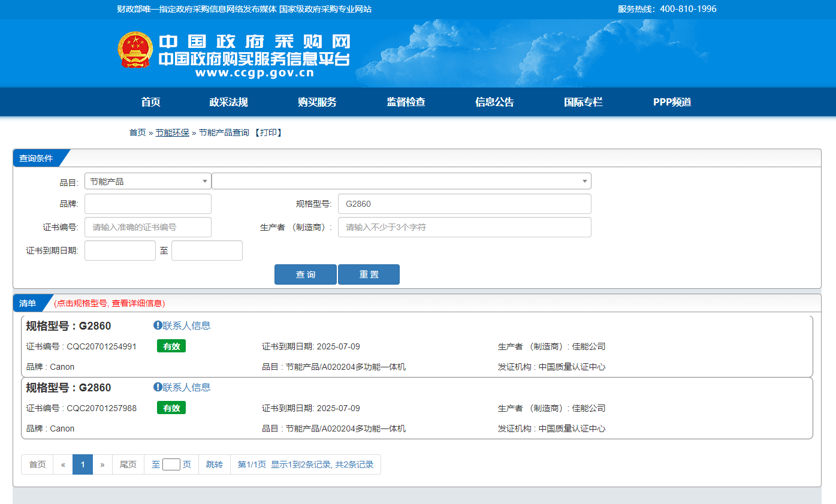
Task: Click the 跳转 page jump button
Action: coord(214,464)
